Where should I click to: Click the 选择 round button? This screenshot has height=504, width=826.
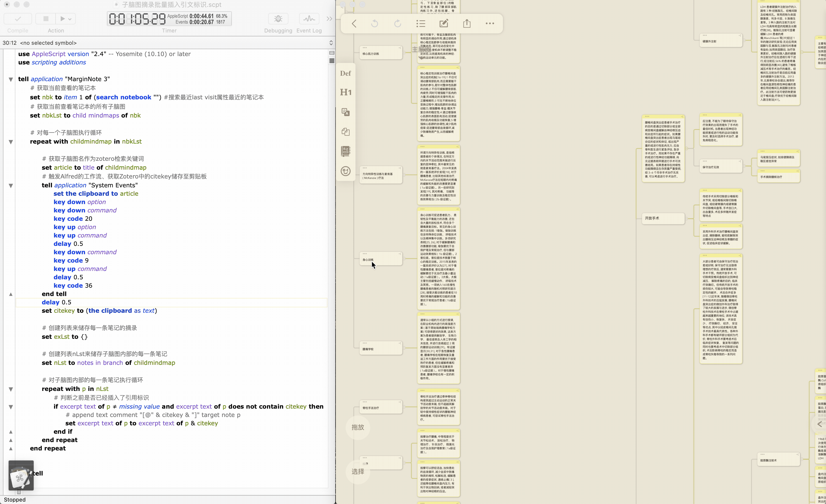click(x=358, y=472)
